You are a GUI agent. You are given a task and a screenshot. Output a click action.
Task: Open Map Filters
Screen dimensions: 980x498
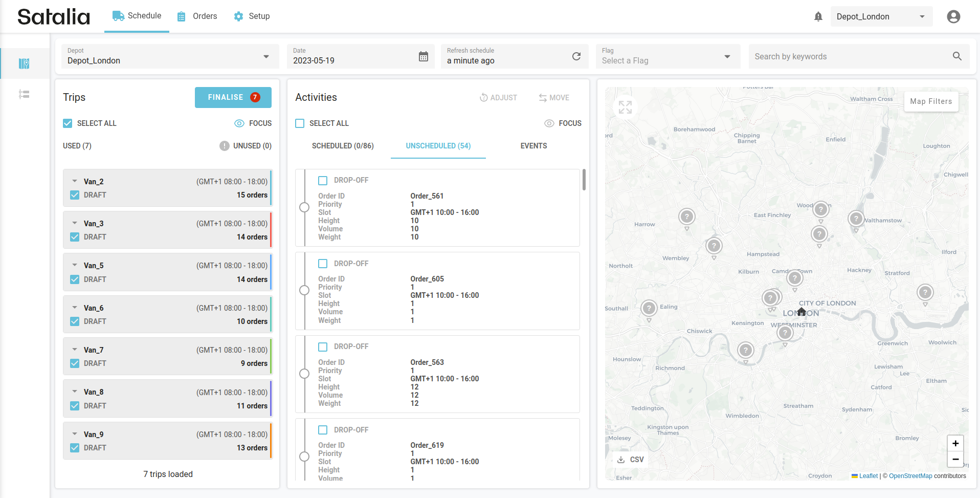930,101
